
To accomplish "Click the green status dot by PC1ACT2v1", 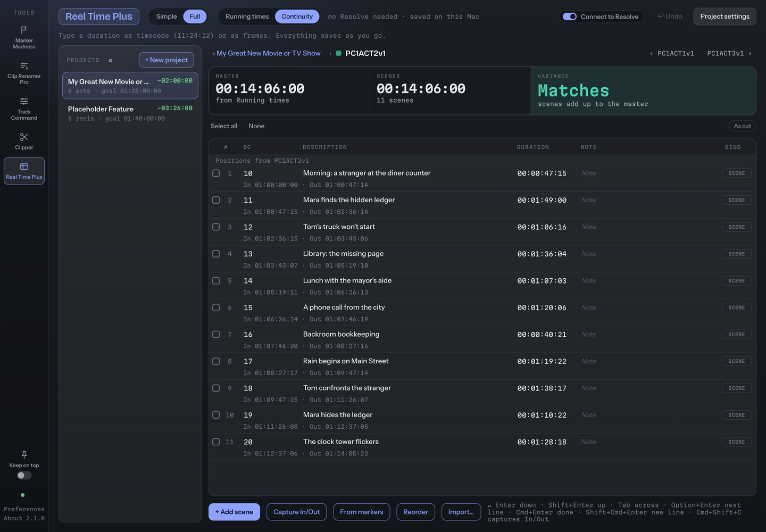I will point(338,53).
